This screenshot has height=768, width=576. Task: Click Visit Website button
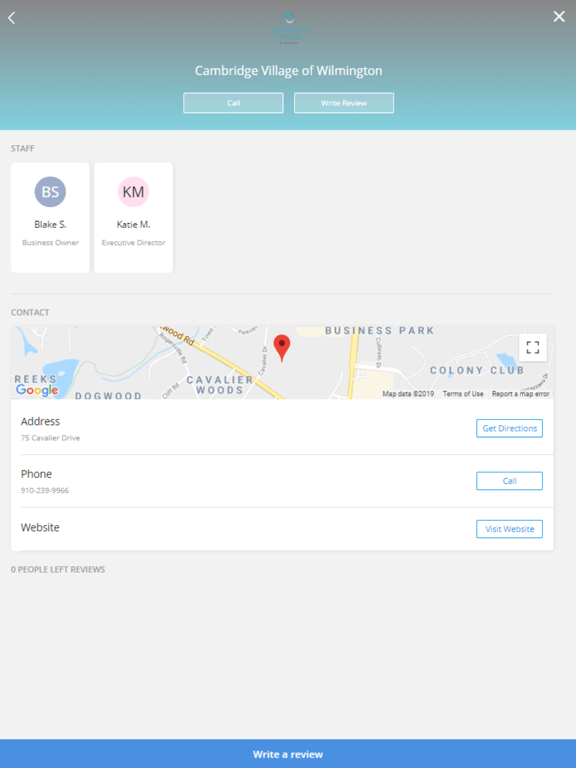click(x=509, y=529)
